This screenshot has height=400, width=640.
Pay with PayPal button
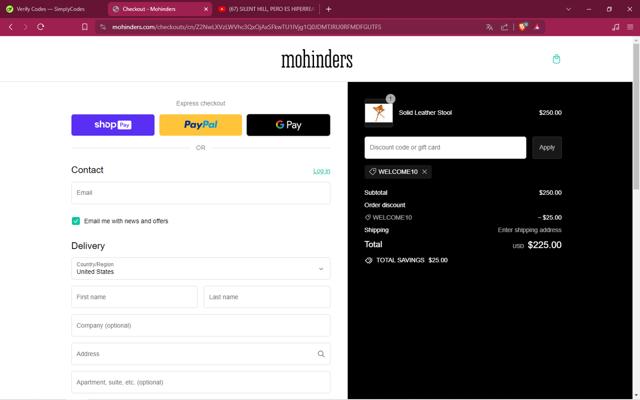[200, 125]
